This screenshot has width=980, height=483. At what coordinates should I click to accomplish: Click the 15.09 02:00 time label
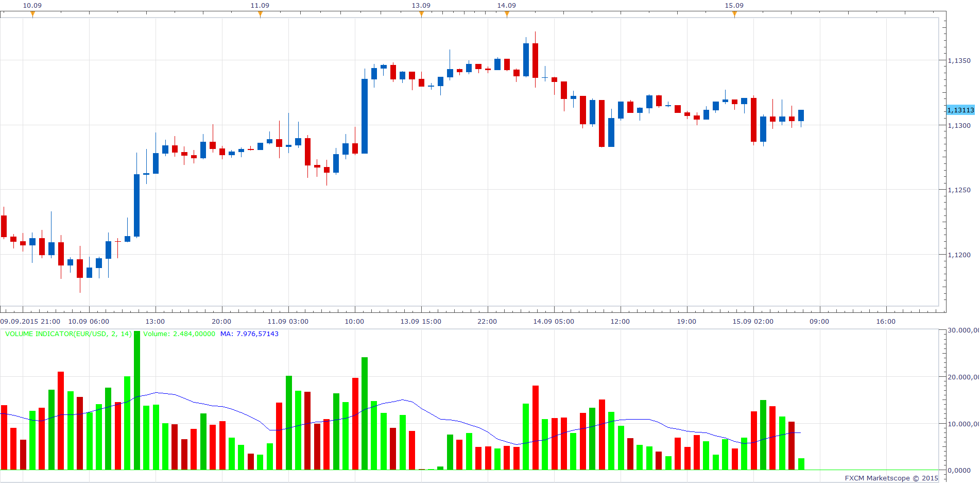753,321
